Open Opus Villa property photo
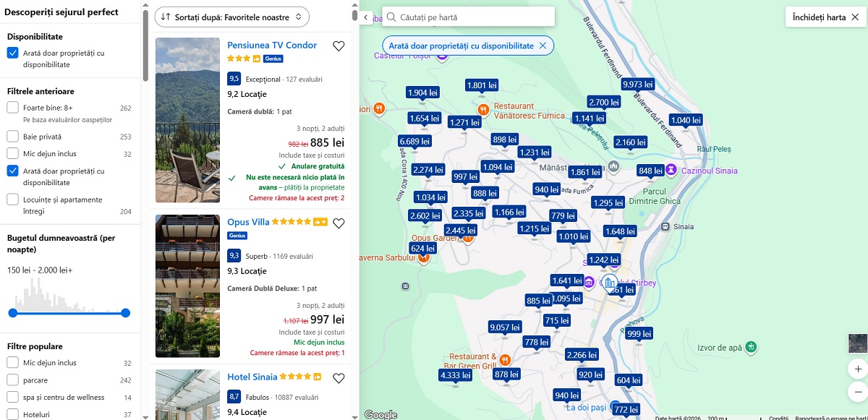 (187, 286)
